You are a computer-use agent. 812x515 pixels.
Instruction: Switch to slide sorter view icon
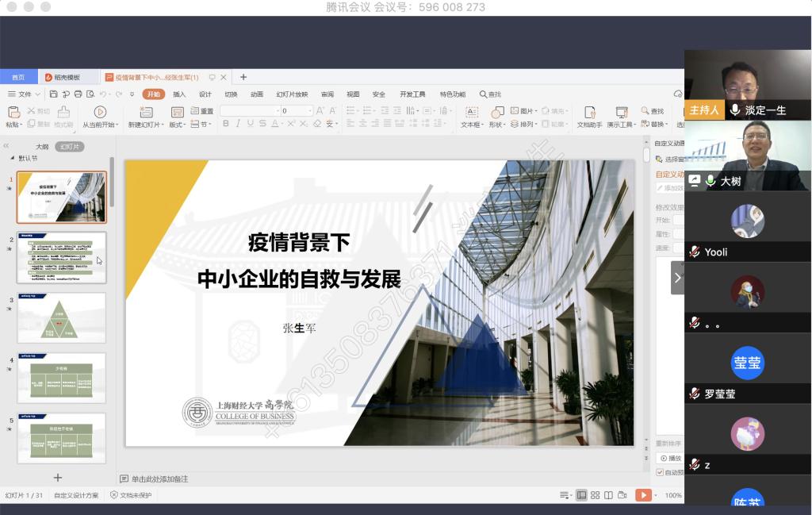click(595, 495)
